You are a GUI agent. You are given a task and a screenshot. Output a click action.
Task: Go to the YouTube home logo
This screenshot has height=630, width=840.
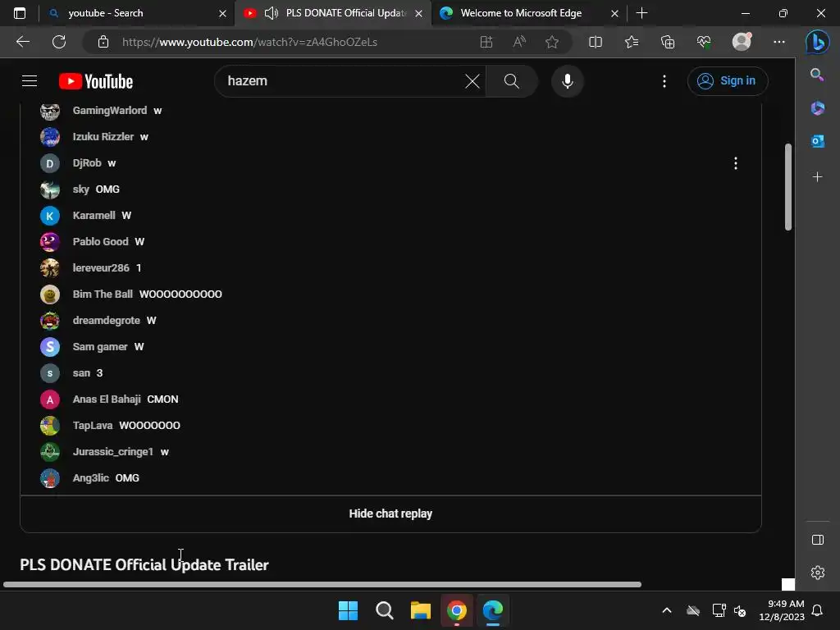pyautogui.click(x=96, y=81)
